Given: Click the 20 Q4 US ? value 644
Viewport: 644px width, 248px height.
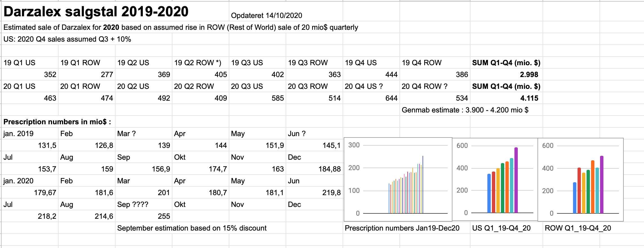Looking at the screenshot, I should (x=371, y=98).
